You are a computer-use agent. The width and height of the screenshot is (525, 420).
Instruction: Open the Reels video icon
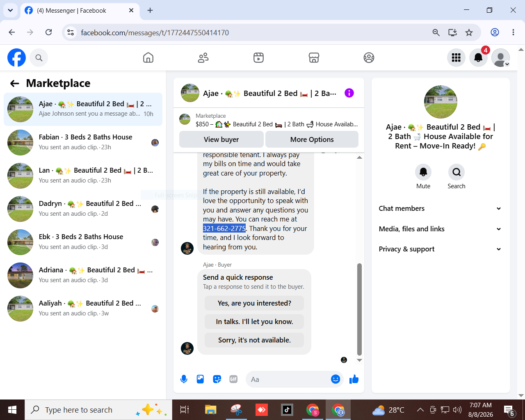259,58
